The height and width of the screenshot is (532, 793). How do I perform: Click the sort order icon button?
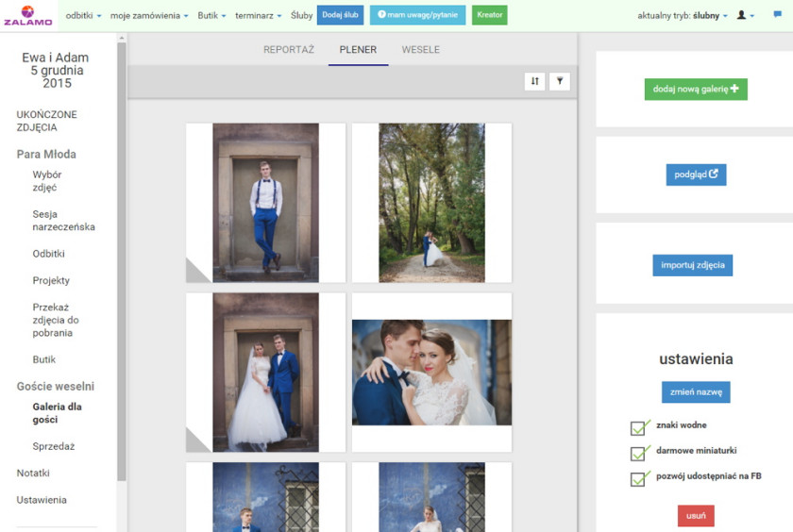coord(534,81)
